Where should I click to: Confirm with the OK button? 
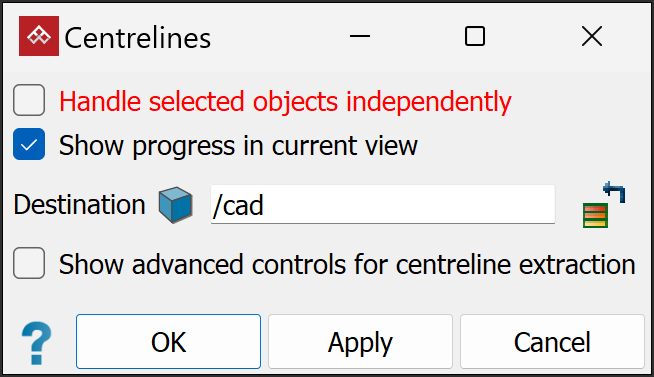pos(169,342)
